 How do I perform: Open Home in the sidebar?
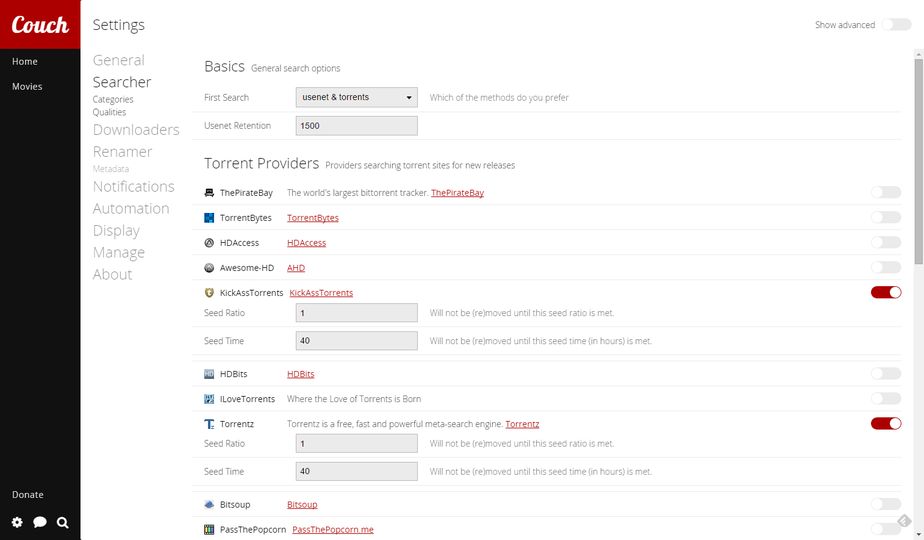(25, 61)
